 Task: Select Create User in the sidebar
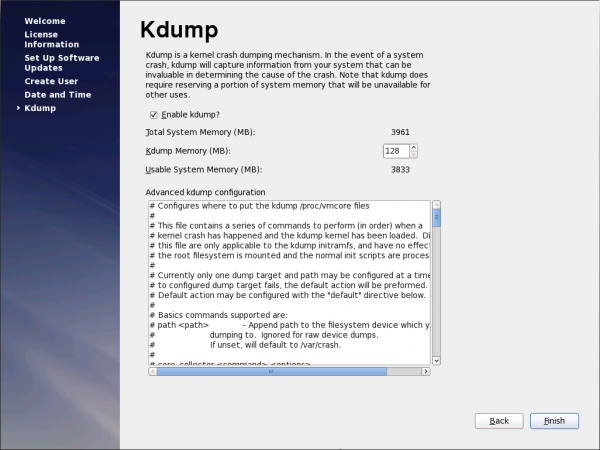pos(53,81)
